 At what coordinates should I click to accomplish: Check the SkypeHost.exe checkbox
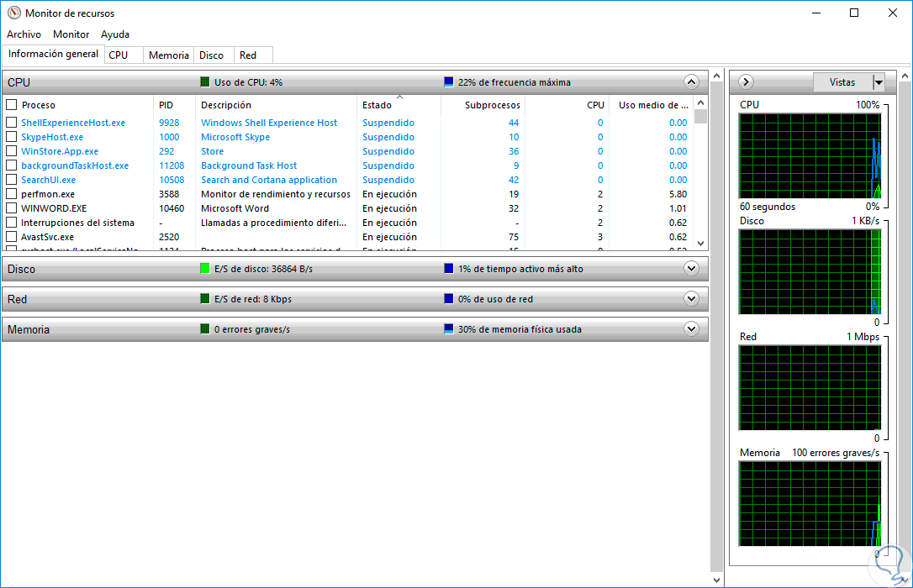coord(11,137)
